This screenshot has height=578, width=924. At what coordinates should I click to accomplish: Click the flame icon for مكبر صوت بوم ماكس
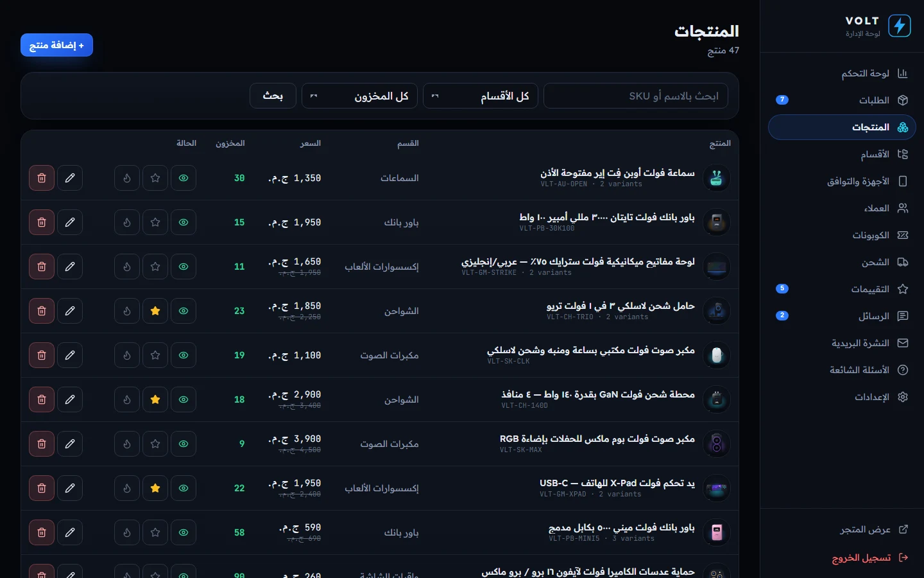(127, 444)
